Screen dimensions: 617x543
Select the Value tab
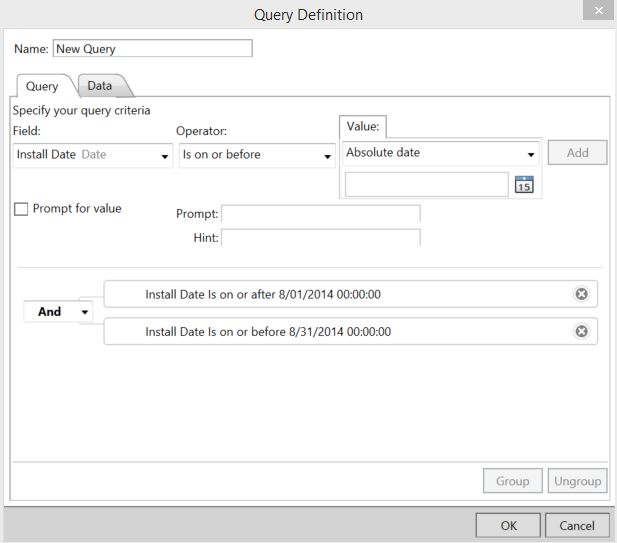point(363,127)
